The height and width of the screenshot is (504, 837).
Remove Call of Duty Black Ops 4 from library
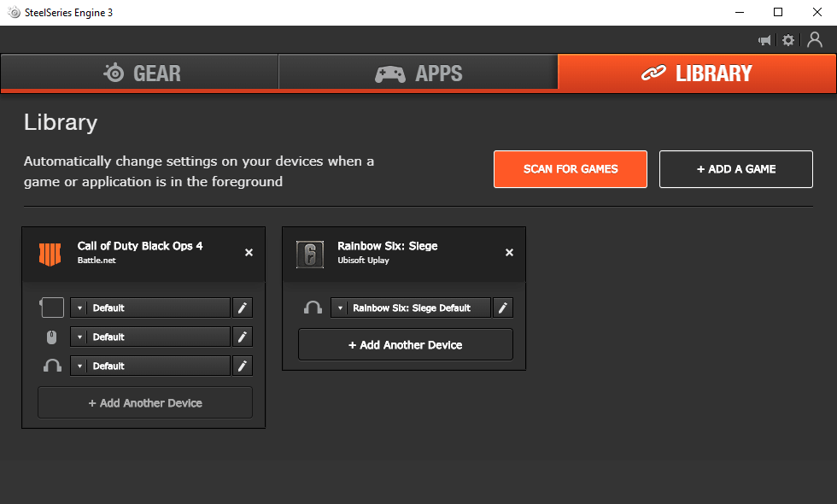[249, 253]
